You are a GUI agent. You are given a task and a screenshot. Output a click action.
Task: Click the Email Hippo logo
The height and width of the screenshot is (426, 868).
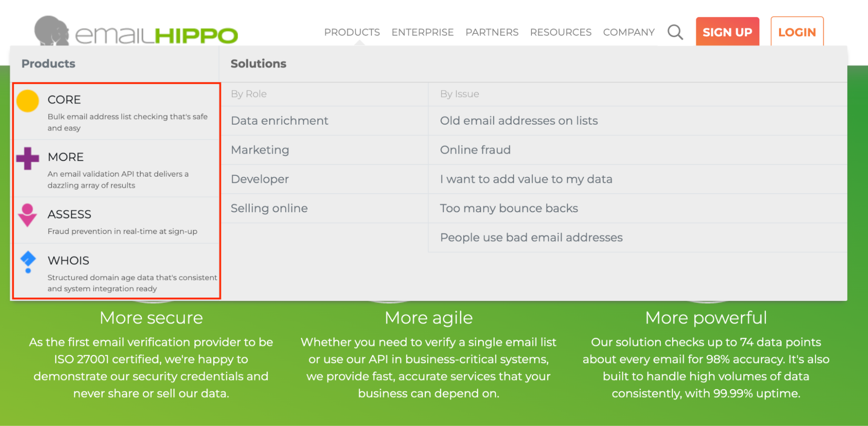(x=136, y=32)
